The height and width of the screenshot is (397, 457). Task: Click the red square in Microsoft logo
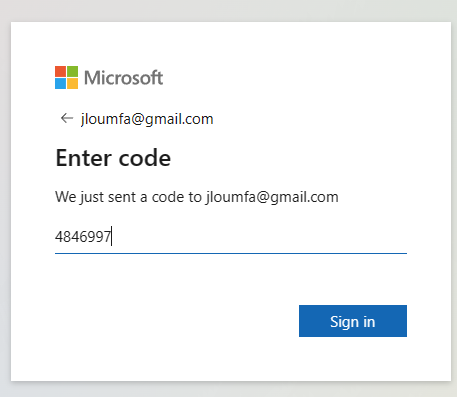tap(60, 71)
